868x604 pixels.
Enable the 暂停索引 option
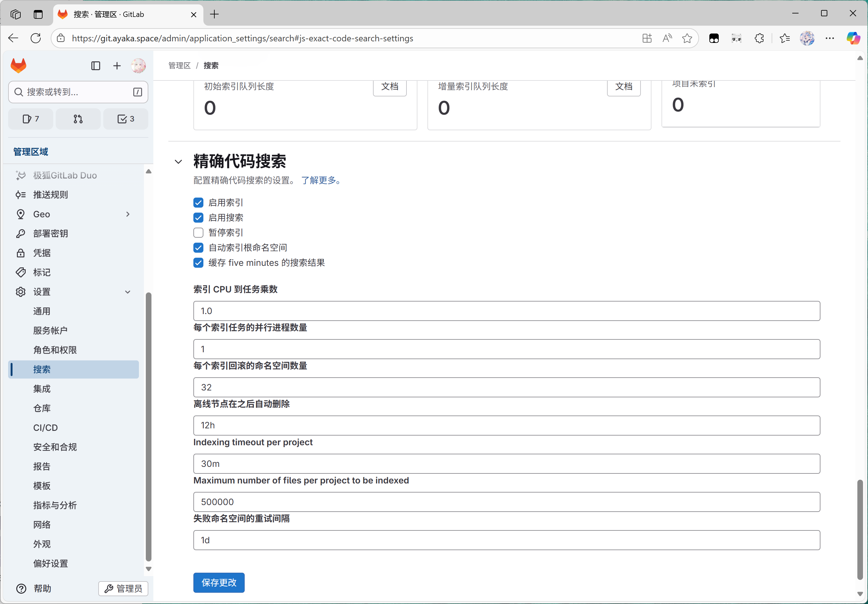pyautogui.click(x=198, y=232)
